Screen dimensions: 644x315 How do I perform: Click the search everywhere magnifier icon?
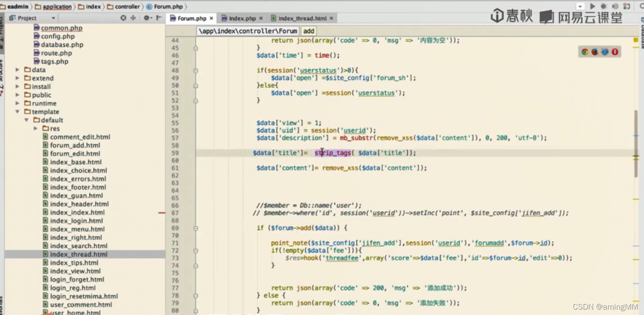641,6
